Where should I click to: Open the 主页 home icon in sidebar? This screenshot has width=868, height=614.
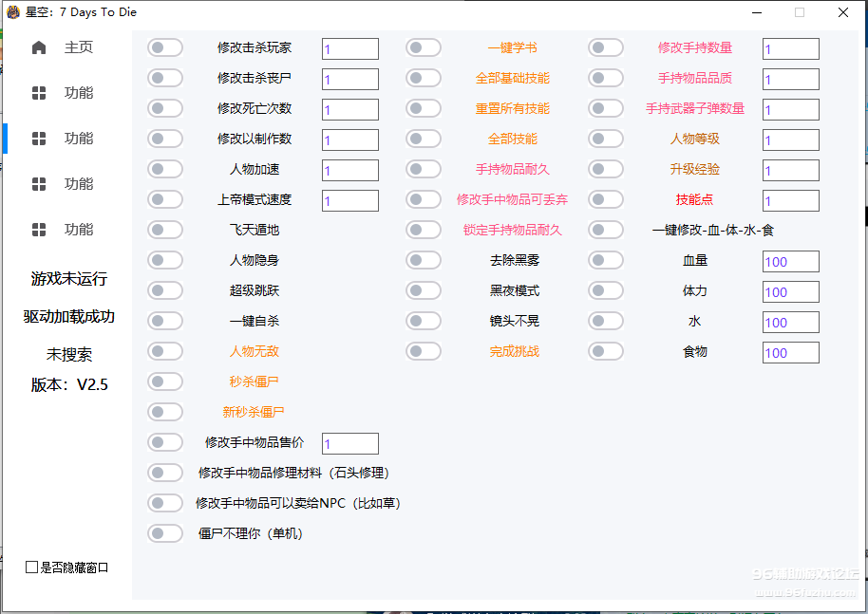click(39, 47)
